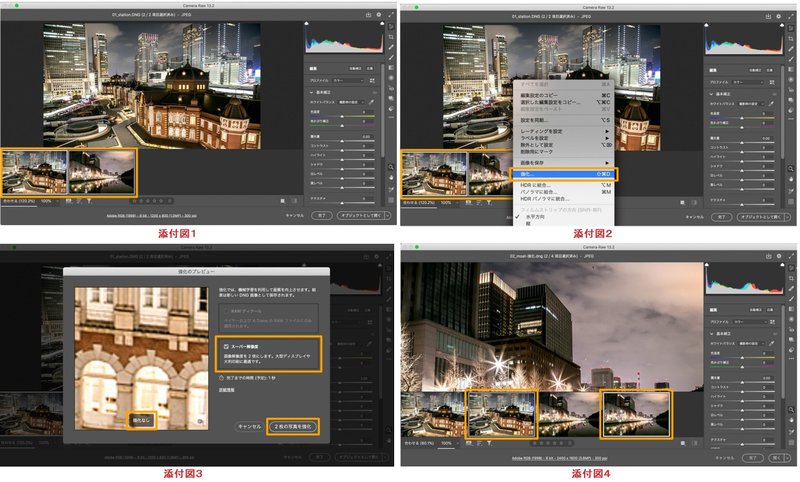Select the Red Eye tool in figure 1 window
This screenshot has height=482, width=800.
click(391, 88)
